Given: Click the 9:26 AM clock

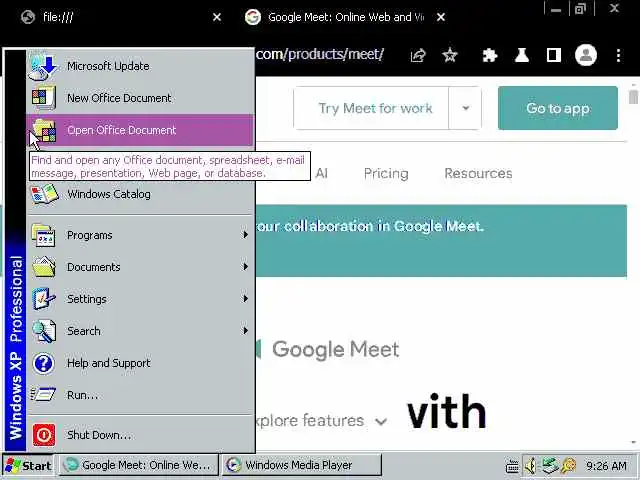Looking at the screenshot, I should 606,466.
